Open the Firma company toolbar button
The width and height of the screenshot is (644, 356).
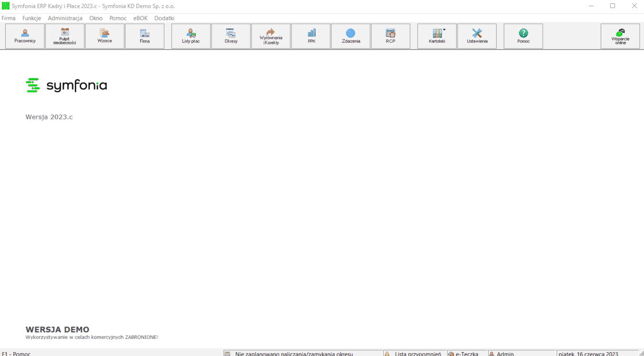pyautogui.click(x=144, y=36)
